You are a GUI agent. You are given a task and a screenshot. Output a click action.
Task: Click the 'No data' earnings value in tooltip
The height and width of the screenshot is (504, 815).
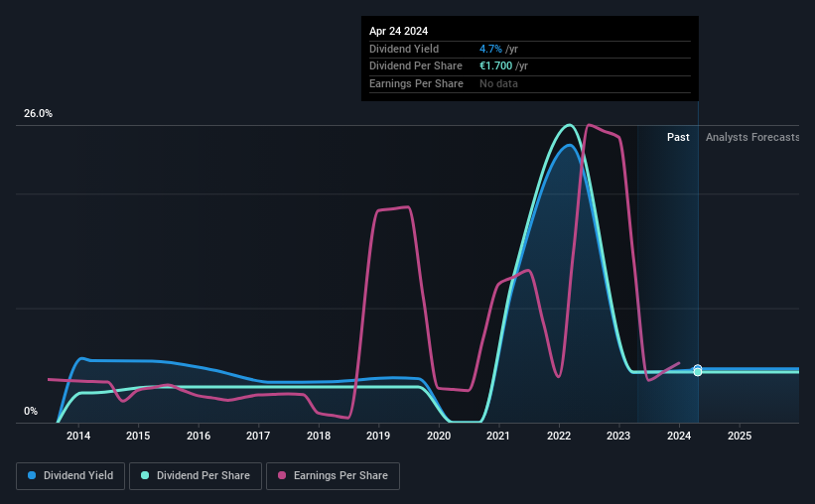[498, 83]
